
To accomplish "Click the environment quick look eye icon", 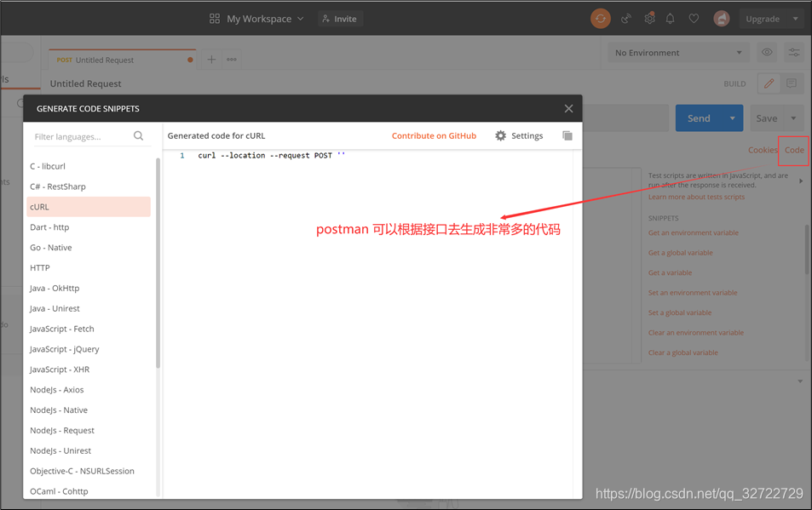I will pos(767,52).
